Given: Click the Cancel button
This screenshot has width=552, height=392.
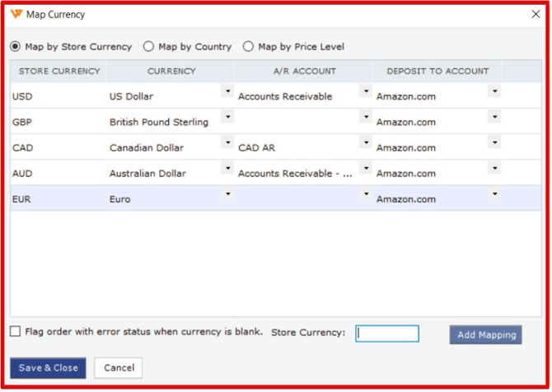Looking at the screenshot, I should pos(119,367).
